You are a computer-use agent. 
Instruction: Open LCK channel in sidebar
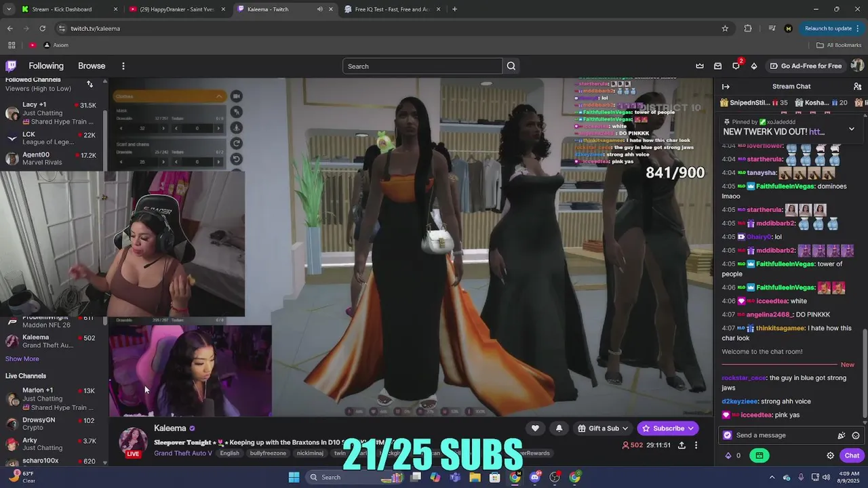(52, 138)
